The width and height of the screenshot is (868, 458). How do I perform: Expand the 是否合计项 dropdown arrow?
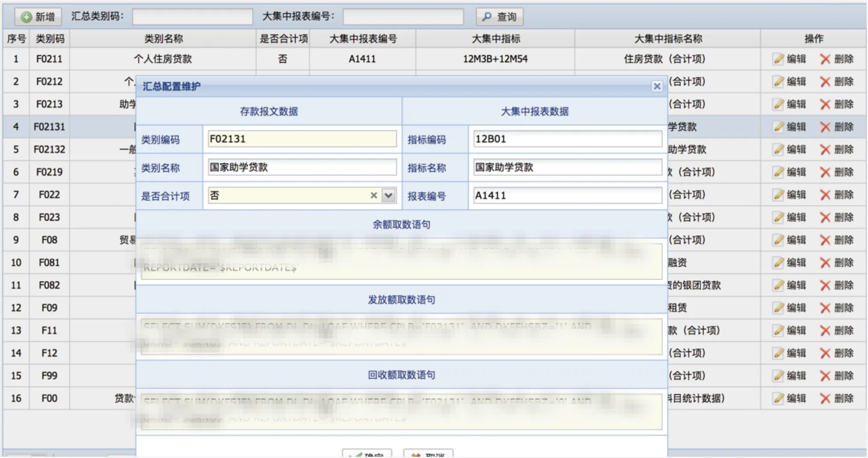pyautogui.click(x=388, y=195)
